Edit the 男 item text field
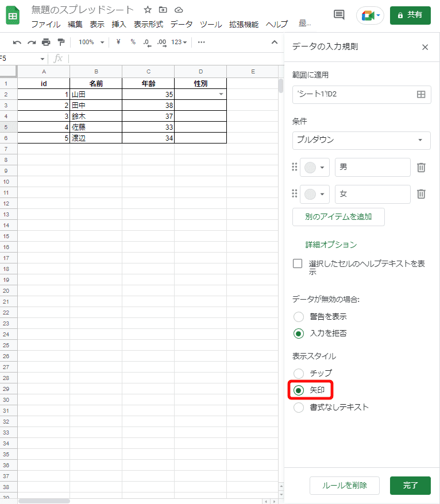440x504 pixels. click(372, 167)
